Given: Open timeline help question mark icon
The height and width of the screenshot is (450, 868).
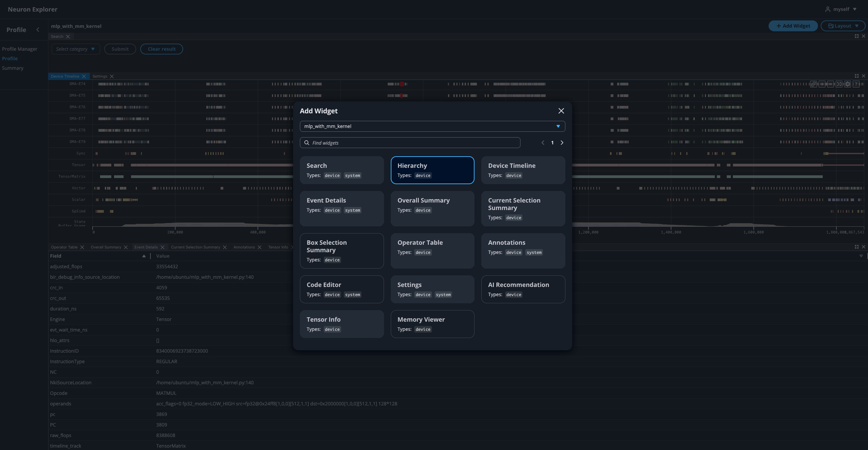Looking at the screenshot, I should tap(856, 84).
